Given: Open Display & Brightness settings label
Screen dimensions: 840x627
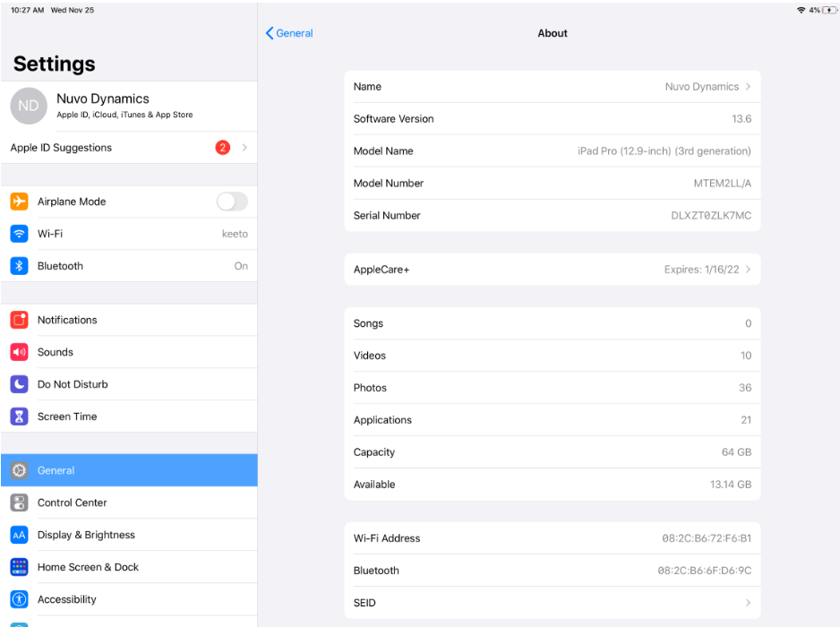Looking at the screenshot, I should [86, 535].
